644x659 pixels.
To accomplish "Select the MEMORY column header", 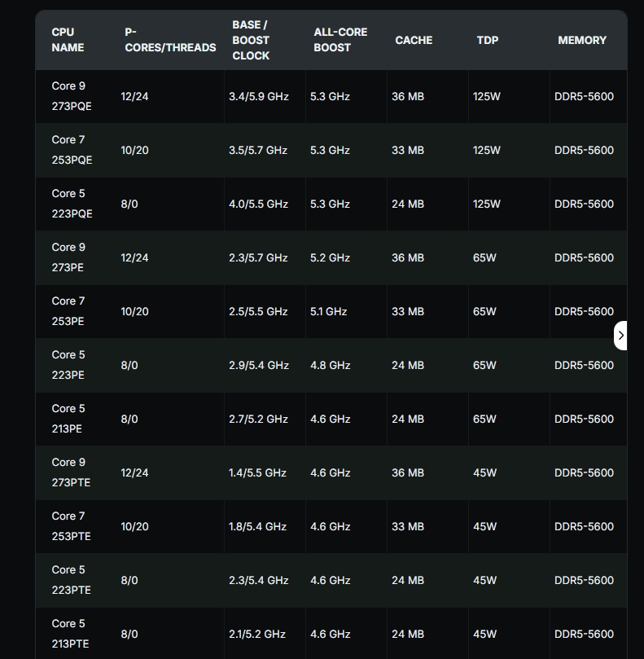I will 582,40.
